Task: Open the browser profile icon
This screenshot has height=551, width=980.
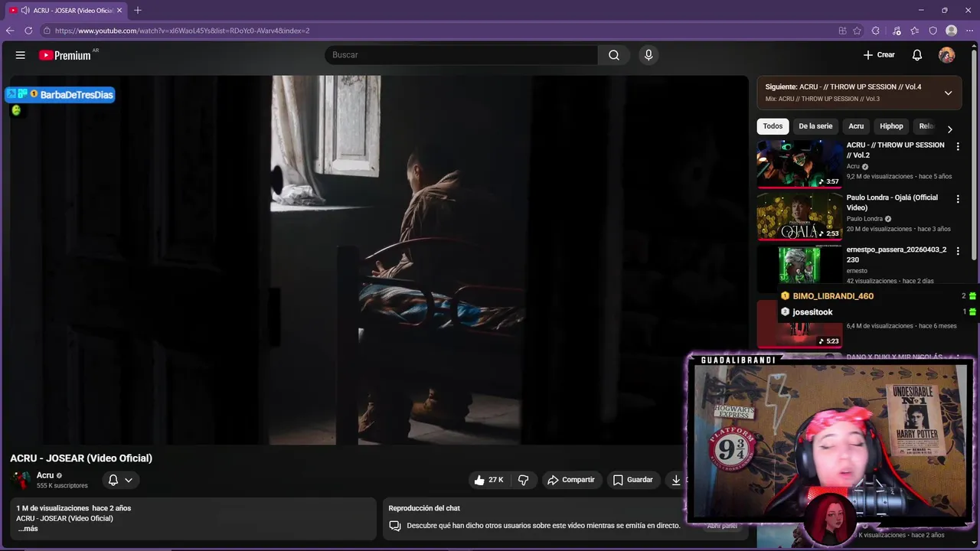Action: coord(952,31)
